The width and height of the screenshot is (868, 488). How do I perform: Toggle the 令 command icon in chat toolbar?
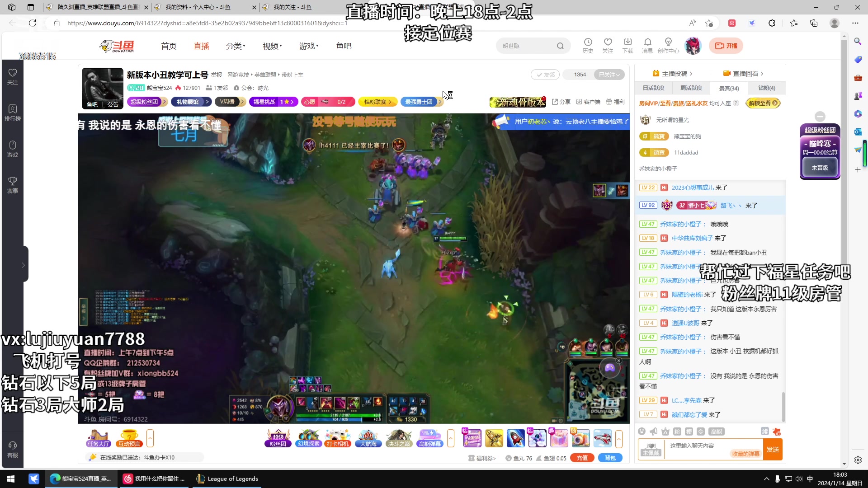tap(701, 432)
